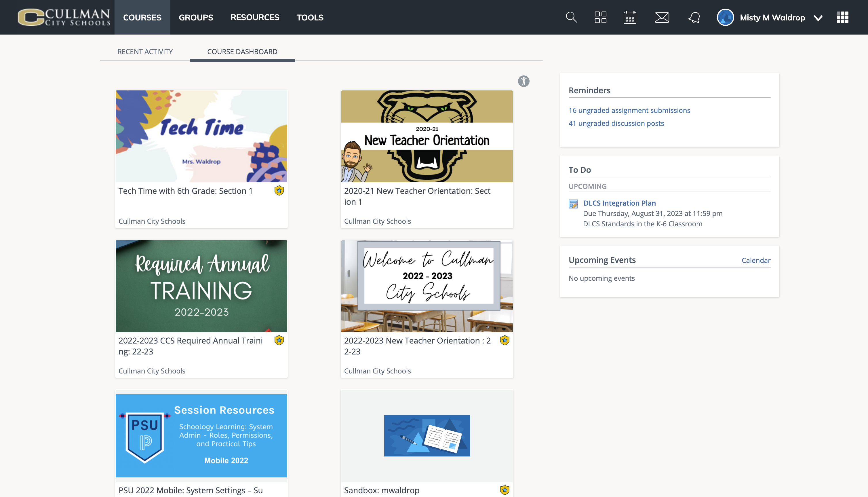Switch to Recent Activity tab
Viewport: 868px width, 497px height.
pos(145,52)
